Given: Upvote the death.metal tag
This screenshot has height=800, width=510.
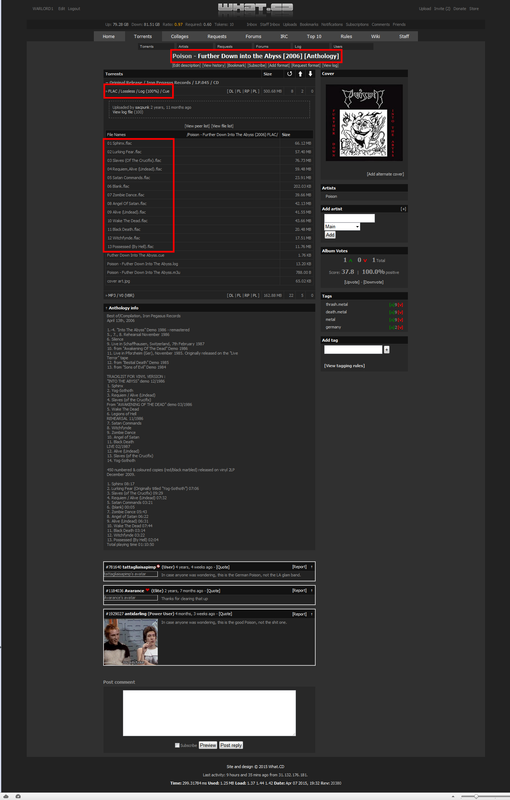Looking at the screenshot, I should click(x=391, y=312).
